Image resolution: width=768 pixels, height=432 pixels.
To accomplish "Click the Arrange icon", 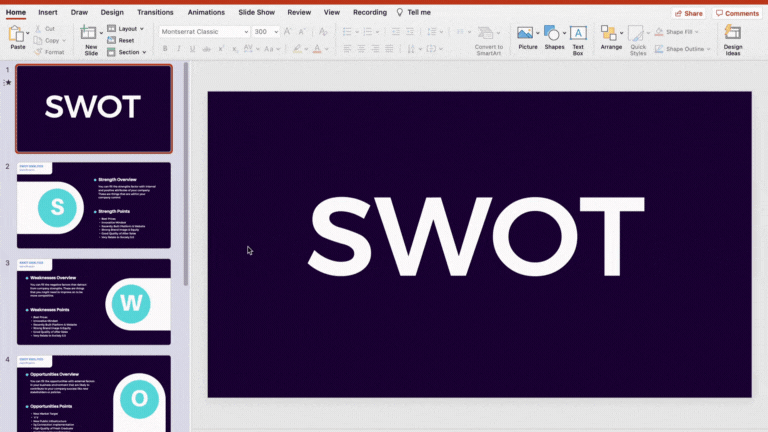I will click(x=609, y=33).
